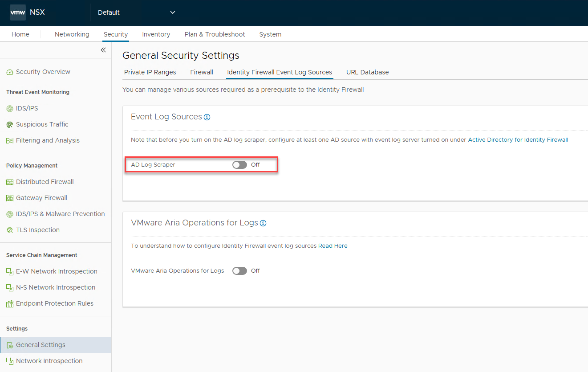Enable the AD Log Scraper toggle
The width and height of the screenshot is (588, 372).
[x=239, y=165]
